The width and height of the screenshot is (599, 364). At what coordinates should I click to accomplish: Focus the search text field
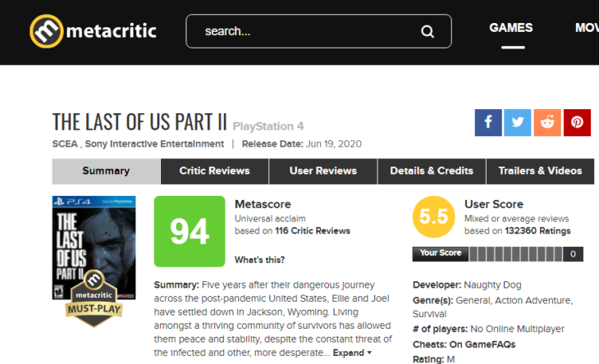coord(318,31)
